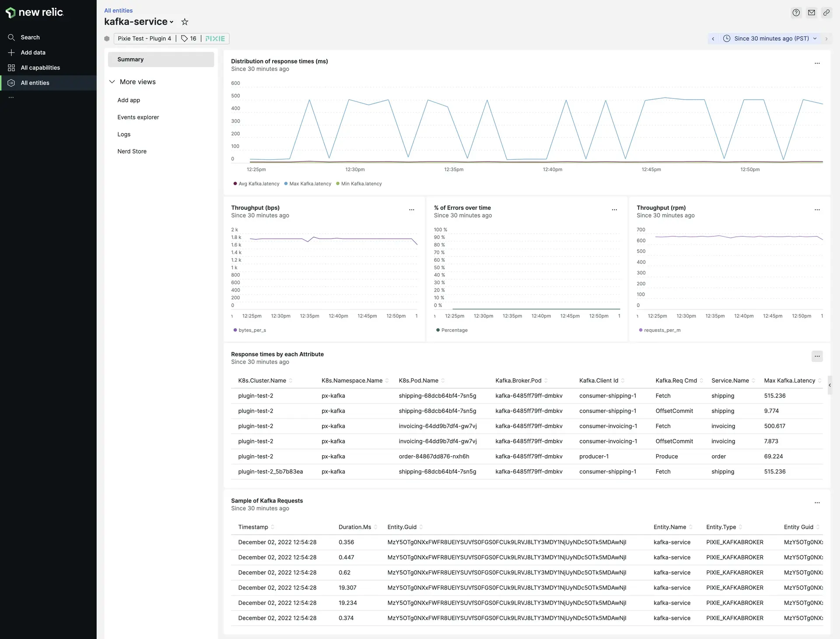The image size is (840, 639).
Task: Copy permalink using the link icon
Action: (x=826, y=13)
